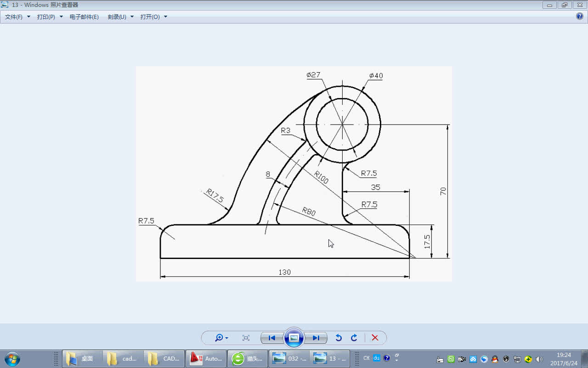This screenshot has width=588, height=368.
Task: Open the clock showing 19:24
Action: point(564,359)
